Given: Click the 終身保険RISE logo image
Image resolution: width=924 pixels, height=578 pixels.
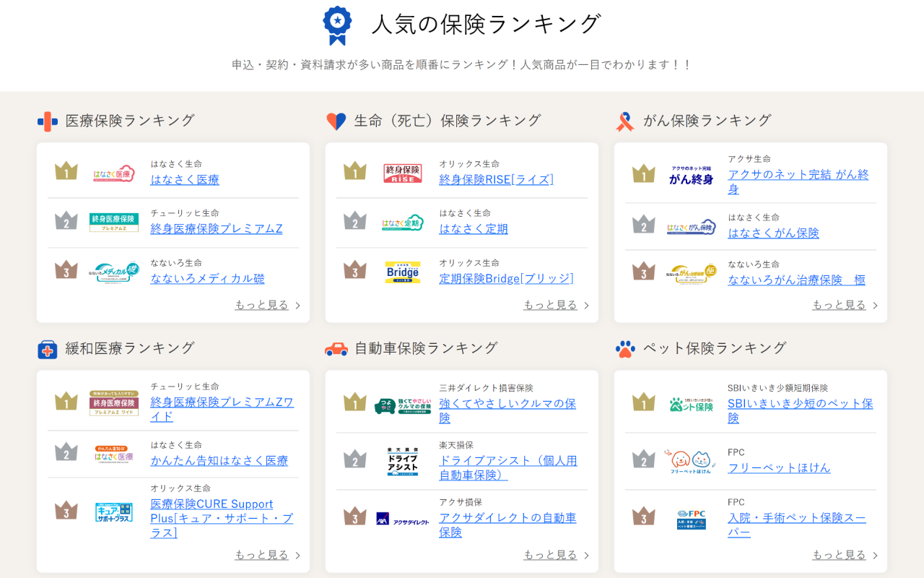Looking at the screenshot, I should [403, 173].
